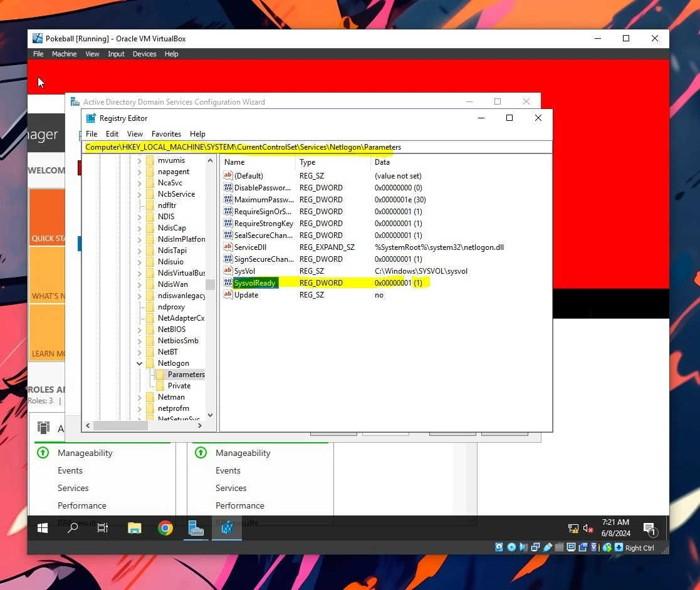700x590 pixels.
Task: Click the network tray icon
Action: (x=573, y=529)
